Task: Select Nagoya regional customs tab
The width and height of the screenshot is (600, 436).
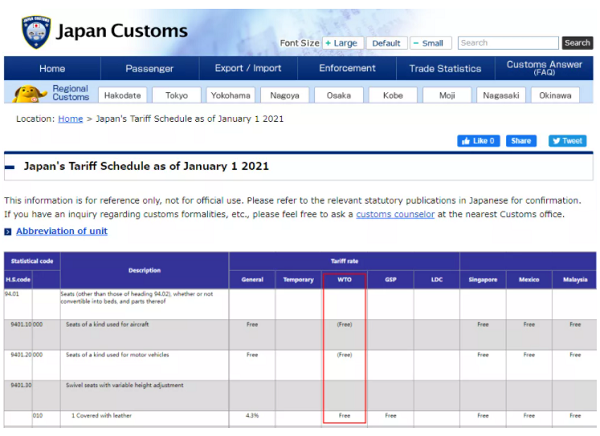Action: click(285, 95)
